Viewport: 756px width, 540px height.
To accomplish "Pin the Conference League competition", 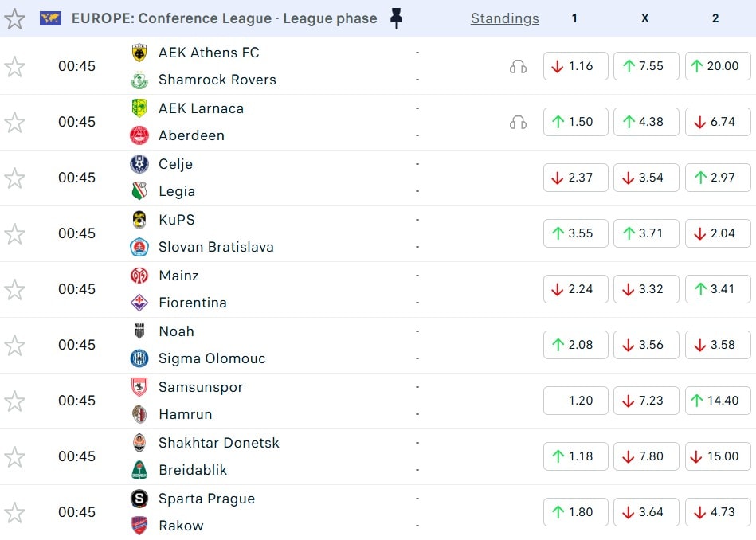I will [x=396, y=18].
